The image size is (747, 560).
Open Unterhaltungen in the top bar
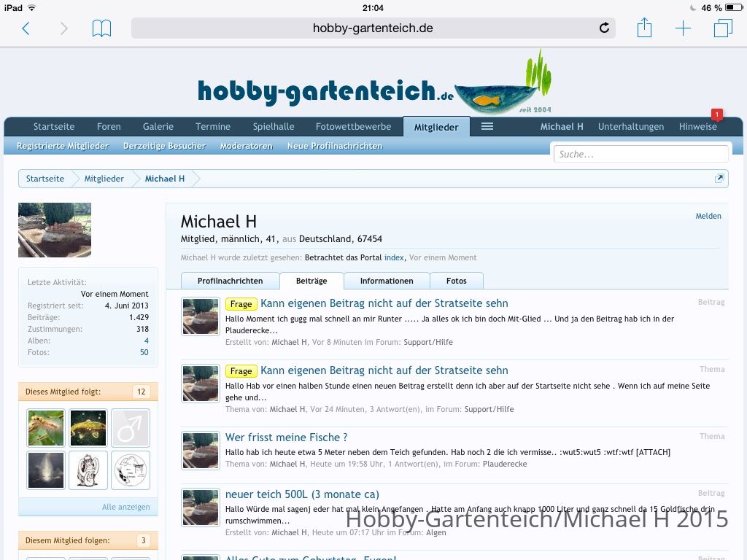(x=631, y=127)
